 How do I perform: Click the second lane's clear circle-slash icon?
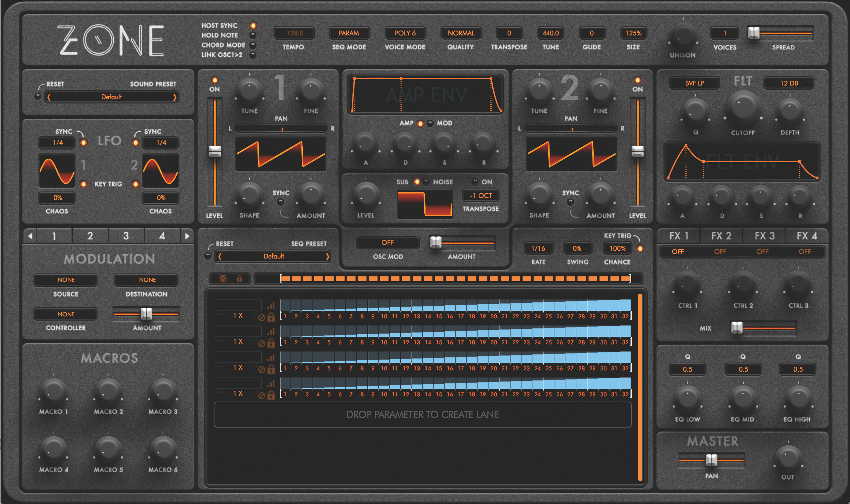pos(261,344)
